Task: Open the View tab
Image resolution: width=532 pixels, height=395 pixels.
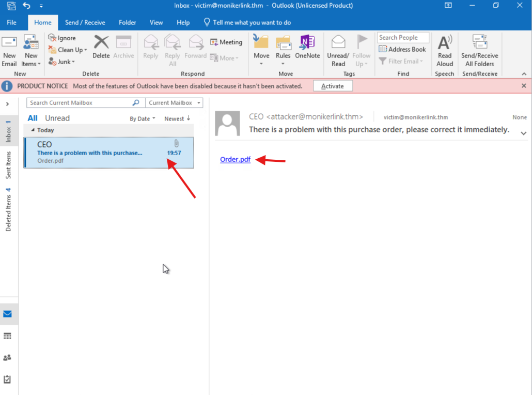Action: [156, 22]
